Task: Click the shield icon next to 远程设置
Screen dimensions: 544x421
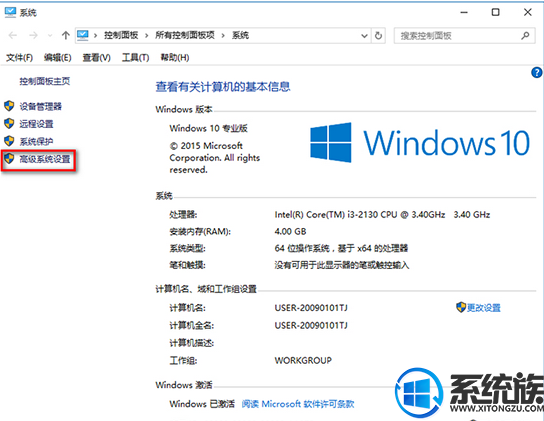Action: click(9, 124)
